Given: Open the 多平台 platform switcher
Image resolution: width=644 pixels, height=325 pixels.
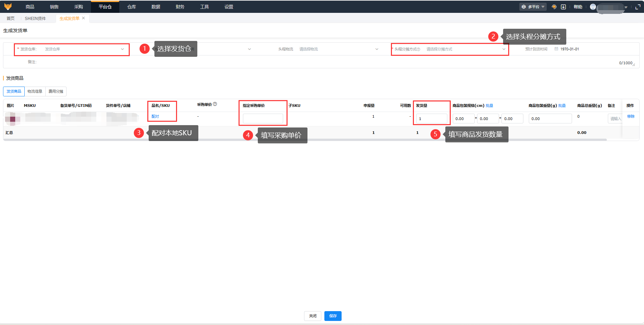Looking at the screenshot, I should (533, 7).
